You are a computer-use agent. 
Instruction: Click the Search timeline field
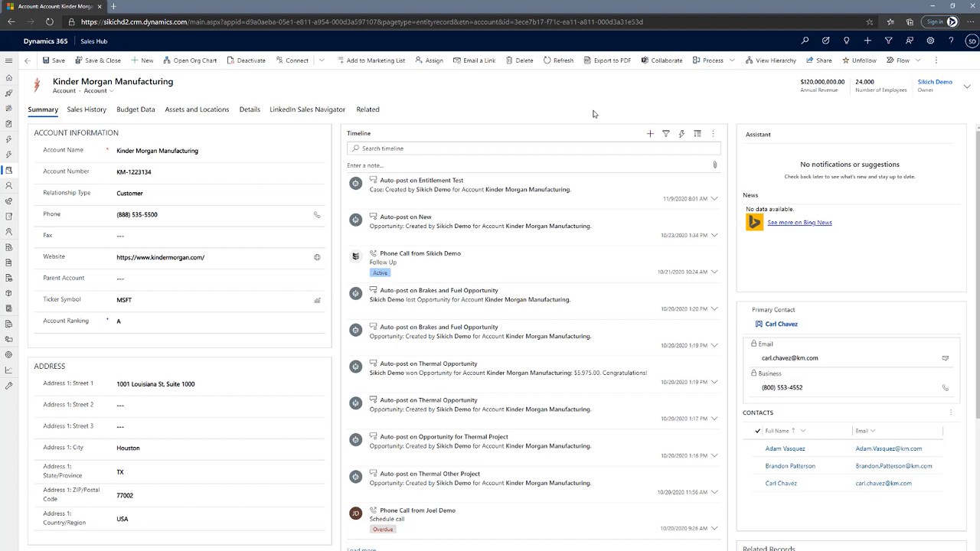pyautogui.click(x=534, y=148)
